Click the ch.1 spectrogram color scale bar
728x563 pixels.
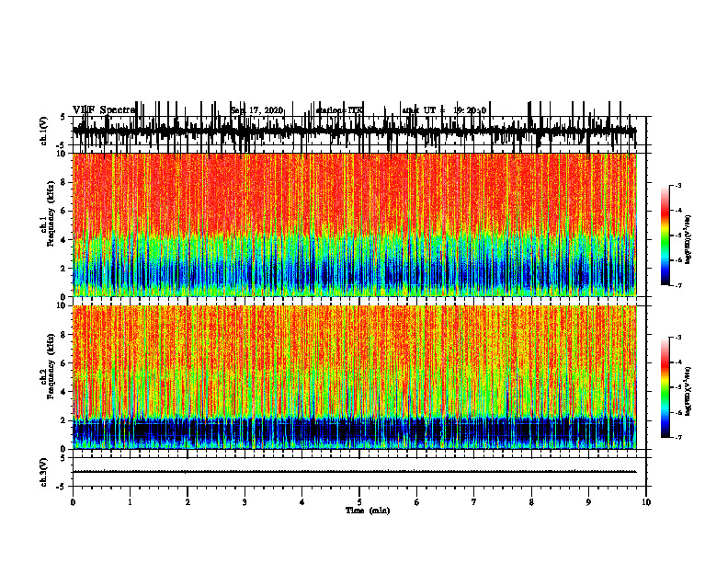tap(665, 236)
